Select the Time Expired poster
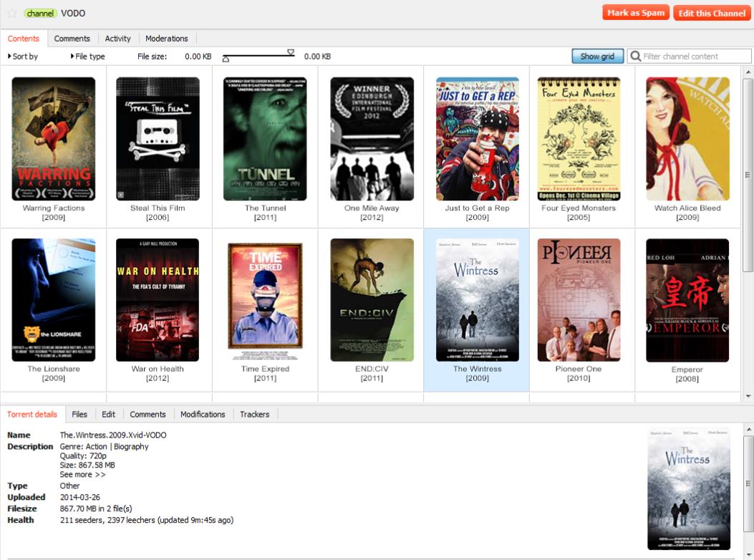754x560 pixels. pos(265,301)
